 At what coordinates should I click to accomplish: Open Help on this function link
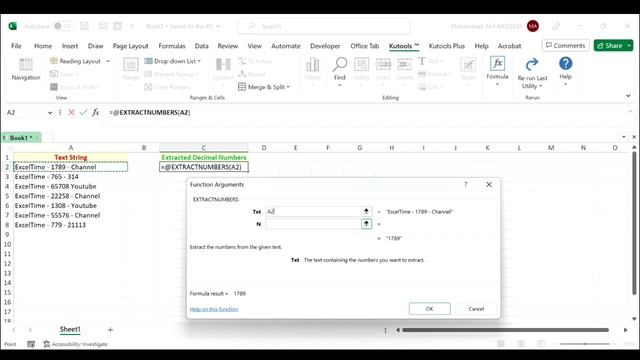(x=214, y=309)
